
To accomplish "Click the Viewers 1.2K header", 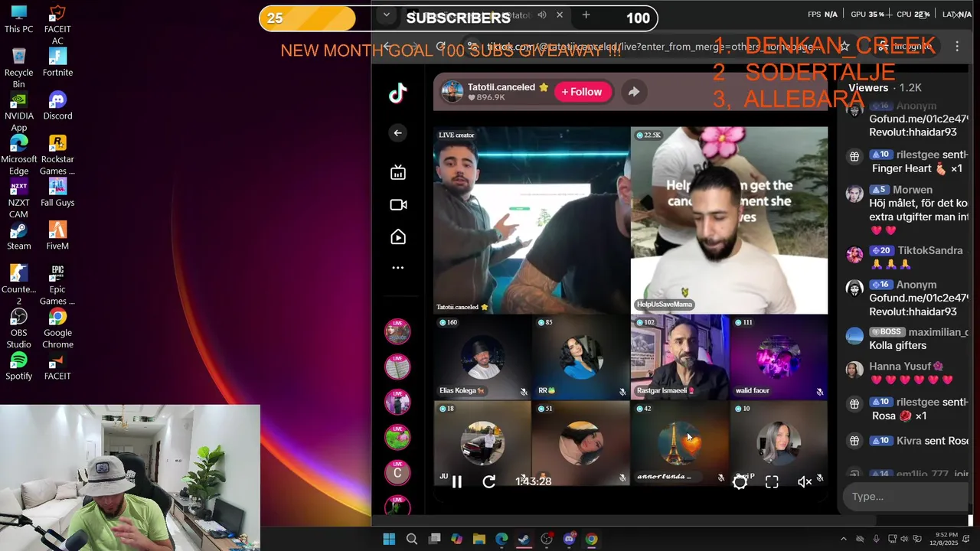I will click(x=884, y=88).
